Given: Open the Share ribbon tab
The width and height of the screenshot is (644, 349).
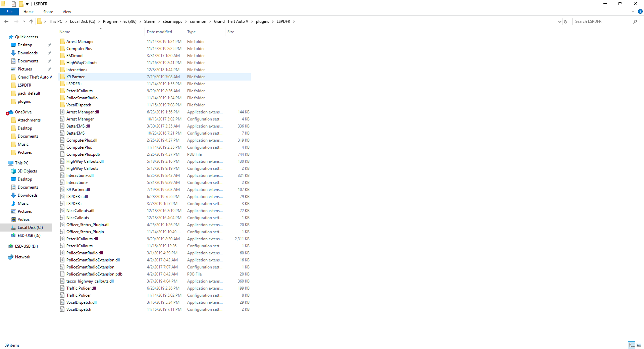Looking at the screenshot, I should [x=48, y=12].
